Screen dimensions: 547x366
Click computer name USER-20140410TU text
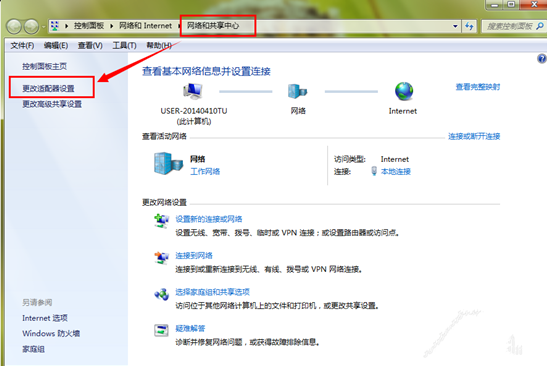click(x=194, y=111)
